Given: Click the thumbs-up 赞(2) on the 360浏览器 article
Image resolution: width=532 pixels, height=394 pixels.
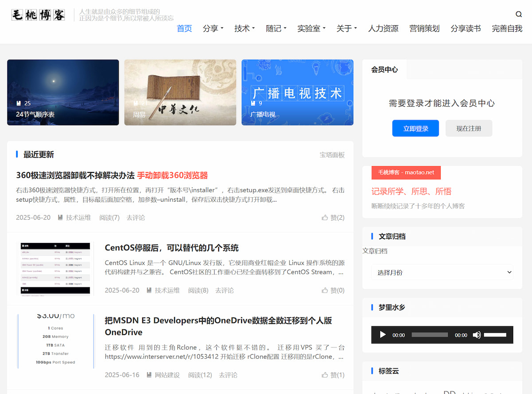Looking at the screenshot, I should click(332, 218).
